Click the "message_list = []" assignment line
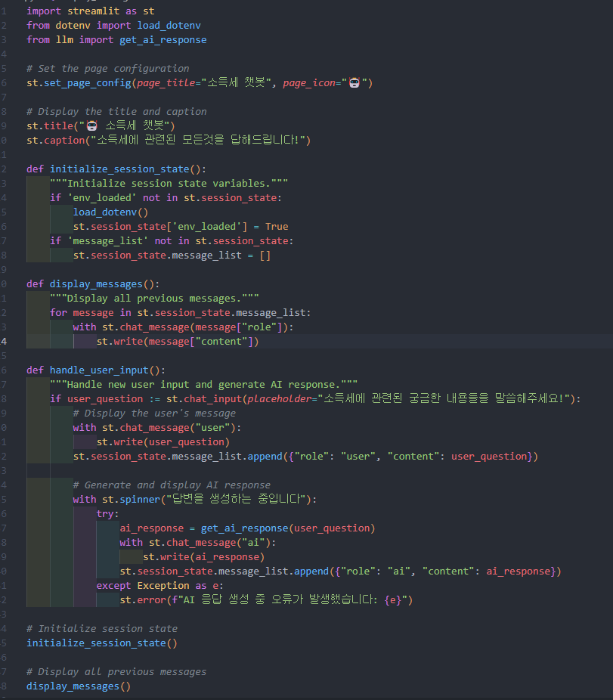Viewport: 613px width, 700px height. point(172,255)
